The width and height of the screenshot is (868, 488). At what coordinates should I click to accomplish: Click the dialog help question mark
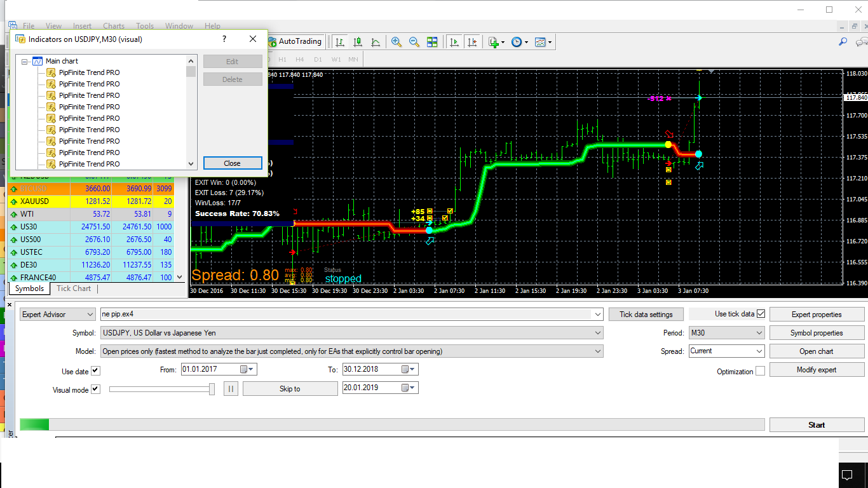tap(224, 39)
